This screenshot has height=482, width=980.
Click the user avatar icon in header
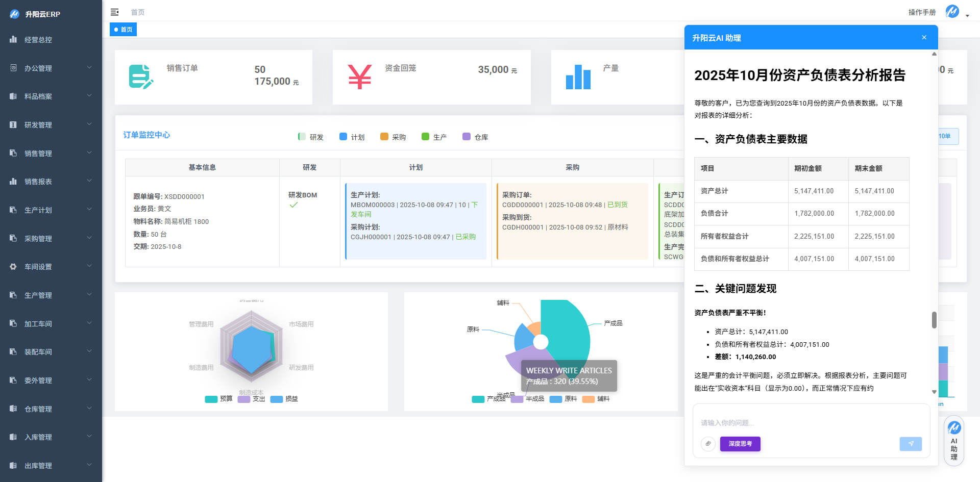click(952, 12)
